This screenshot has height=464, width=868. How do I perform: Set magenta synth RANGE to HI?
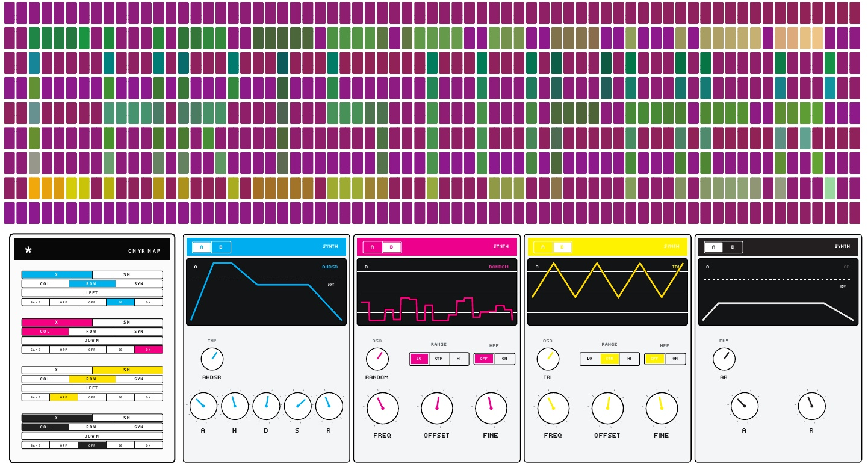[459, 359]
